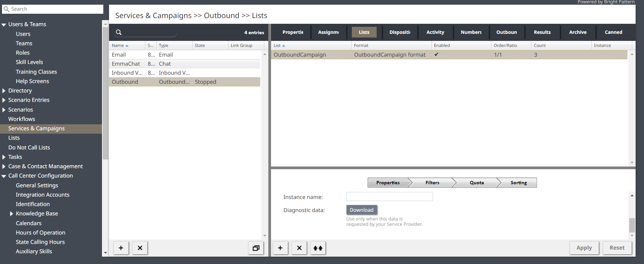The width and height of the screenshot is (644, 264).
Task: Select the OutboundCampaign list row
Action: pos(449,55)
